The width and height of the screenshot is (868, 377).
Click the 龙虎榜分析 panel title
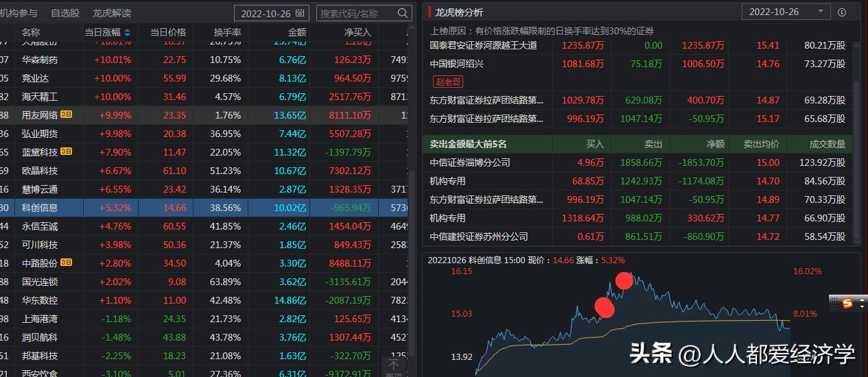[459, 12]
